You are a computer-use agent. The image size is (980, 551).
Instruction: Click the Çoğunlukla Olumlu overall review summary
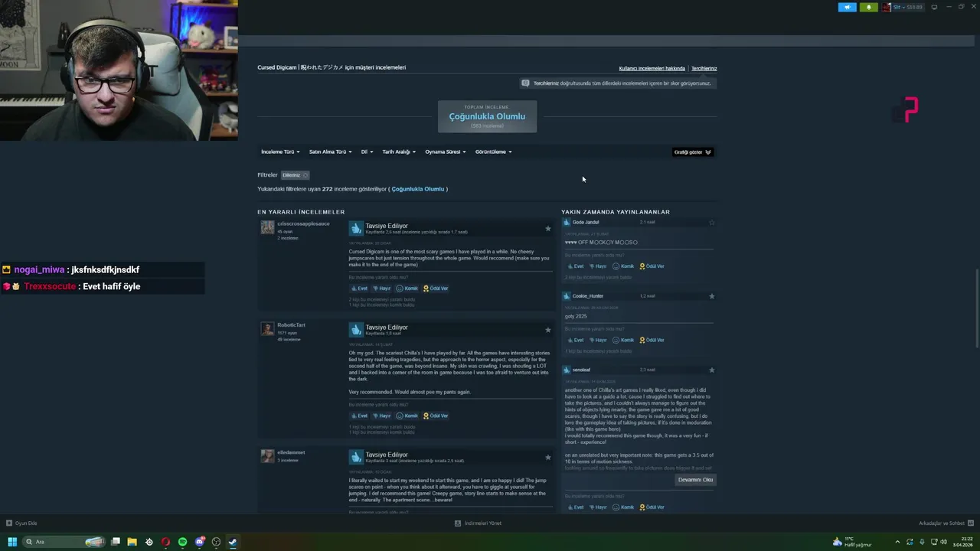[x=487, y=116]
